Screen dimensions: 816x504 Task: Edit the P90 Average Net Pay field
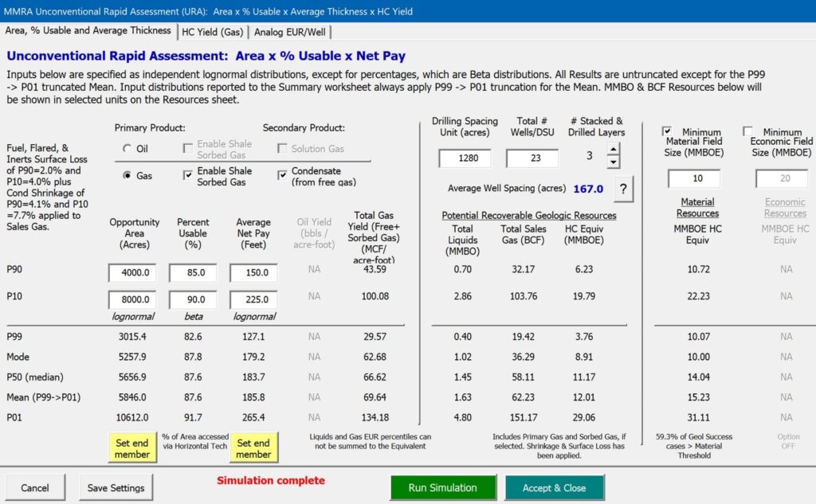click(253, 272)
